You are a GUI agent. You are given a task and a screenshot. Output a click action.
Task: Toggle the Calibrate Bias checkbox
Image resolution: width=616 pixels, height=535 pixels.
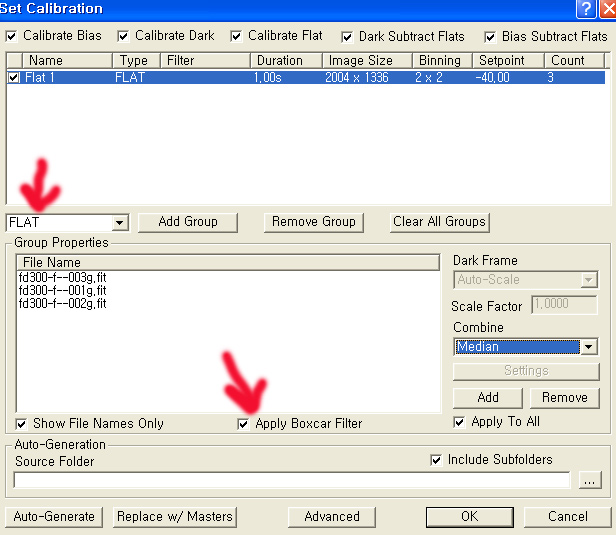tap(12, 36)
